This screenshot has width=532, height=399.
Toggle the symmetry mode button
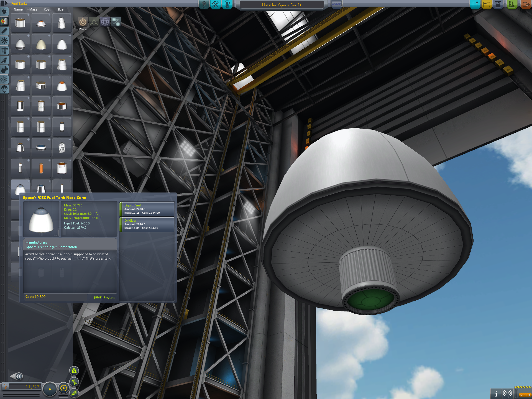point(50,389)
